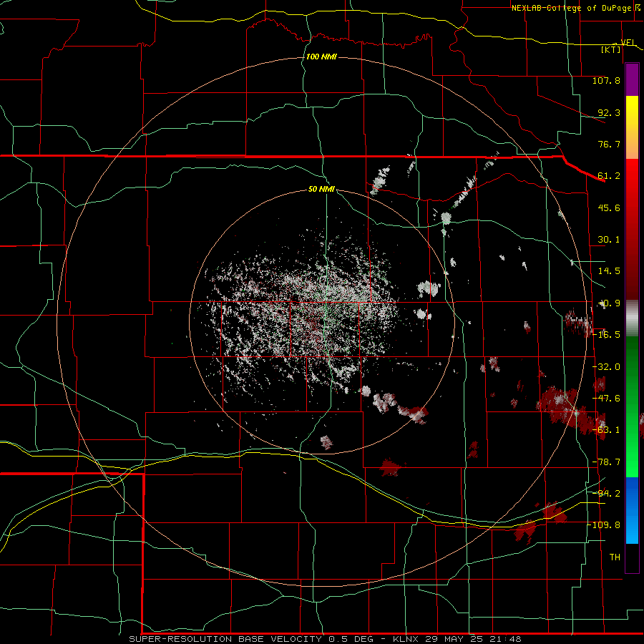The height and width of the screenshot is (644, 644).
Task: Select the -63.1 velocity scale value
Action: 606,430
